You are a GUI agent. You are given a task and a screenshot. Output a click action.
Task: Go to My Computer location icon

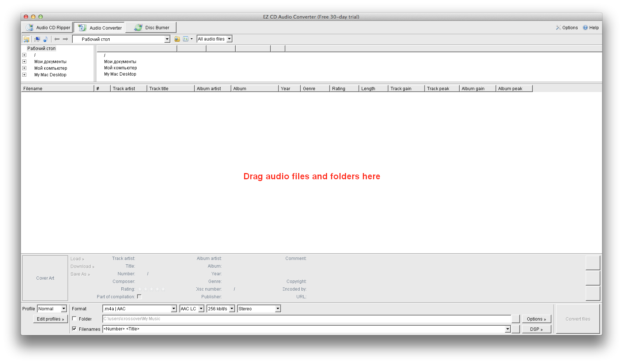pos(37,39)
